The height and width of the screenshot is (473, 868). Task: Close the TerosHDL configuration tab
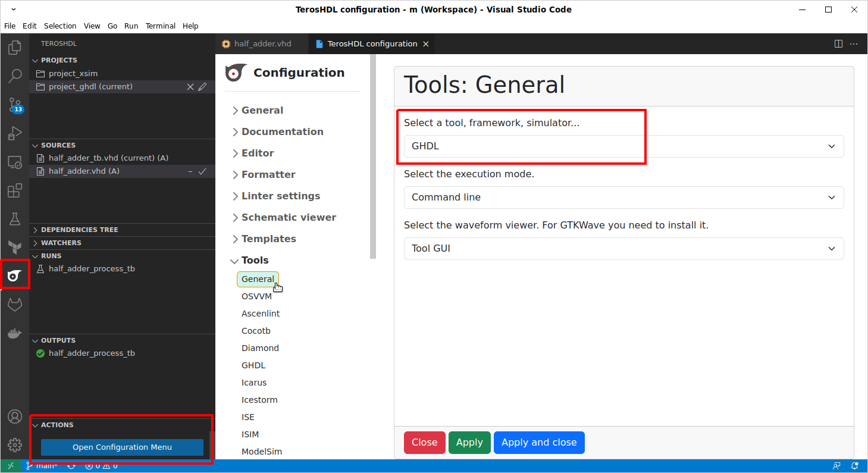pos(425,44)
